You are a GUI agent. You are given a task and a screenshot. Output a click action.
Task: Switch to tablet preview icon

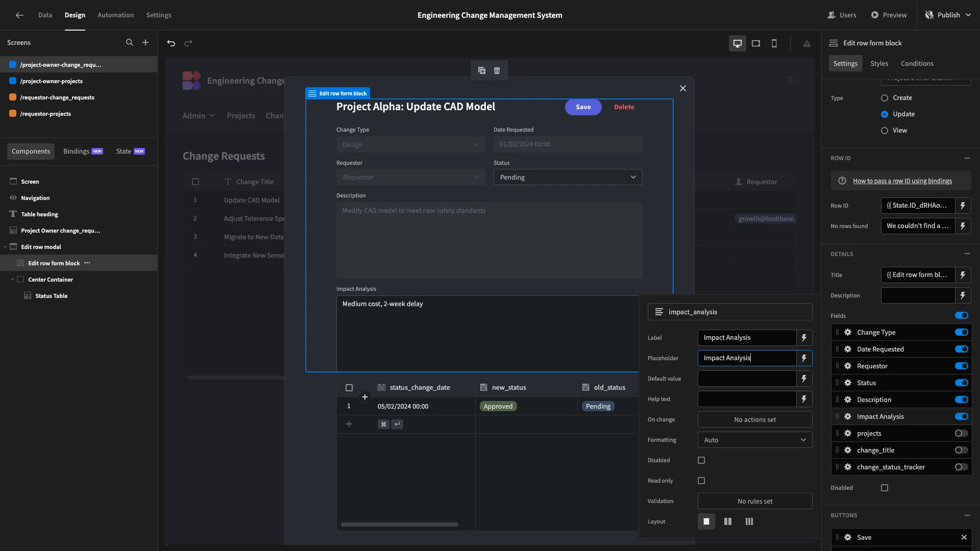(x=756, y=43)
